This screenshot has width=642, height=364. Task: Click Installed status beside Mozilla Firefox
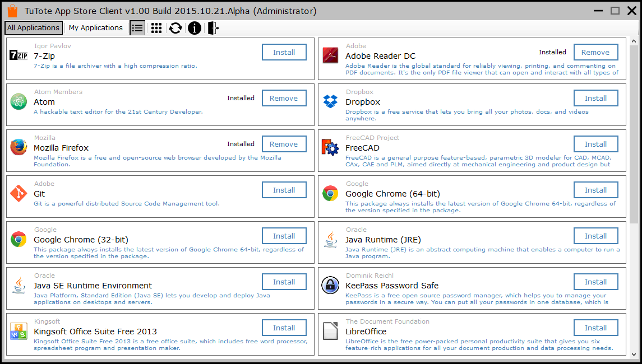pyautogui.click(x=241, y=143)
